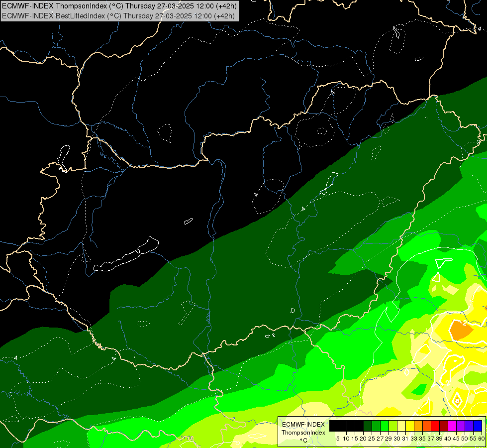Click the legend scale value 39

pyautogui.click(x=439, y=439)
